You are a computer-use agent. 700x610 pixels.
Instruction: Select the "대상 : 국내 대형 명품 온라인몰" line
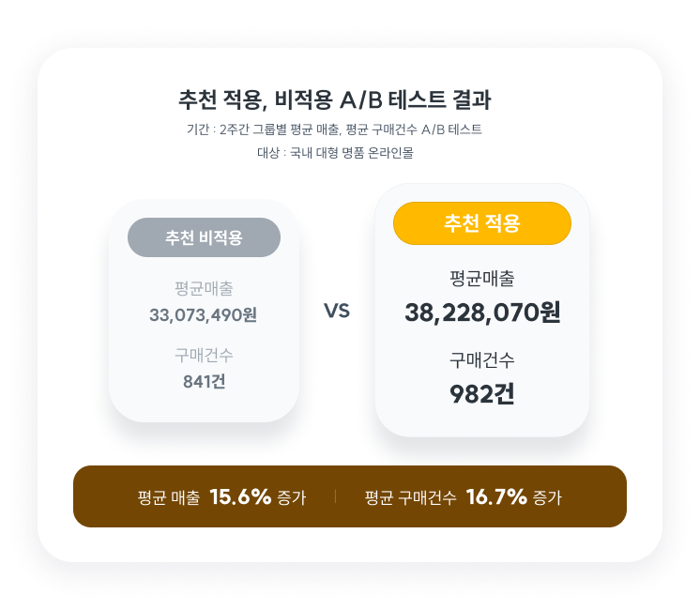(335, 152)
